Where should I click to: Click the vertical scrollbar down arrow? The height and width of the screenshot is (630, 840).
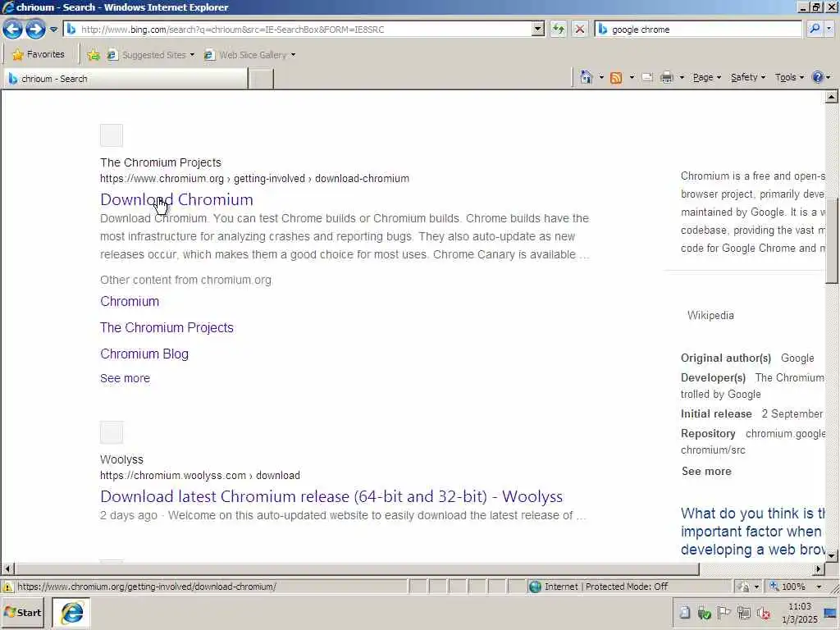(x=832, y=555)
